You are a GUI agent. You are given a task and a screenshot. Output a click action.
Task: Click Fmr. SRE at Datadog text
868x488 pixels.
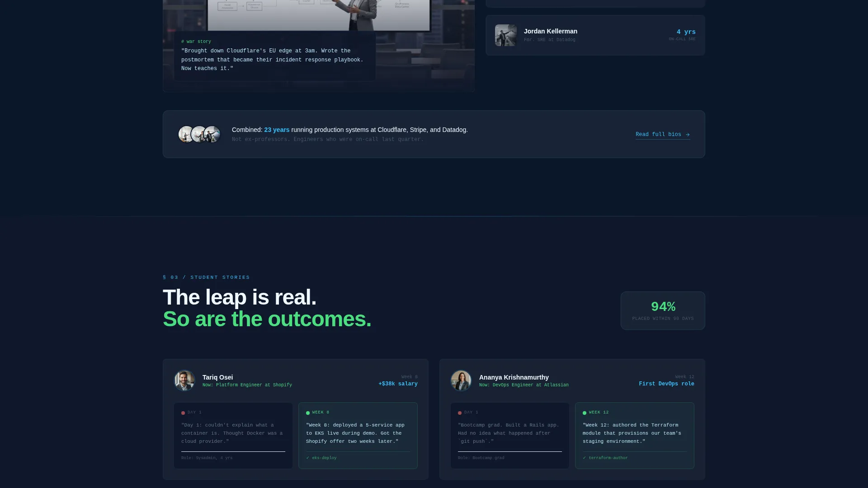(550, 40)
